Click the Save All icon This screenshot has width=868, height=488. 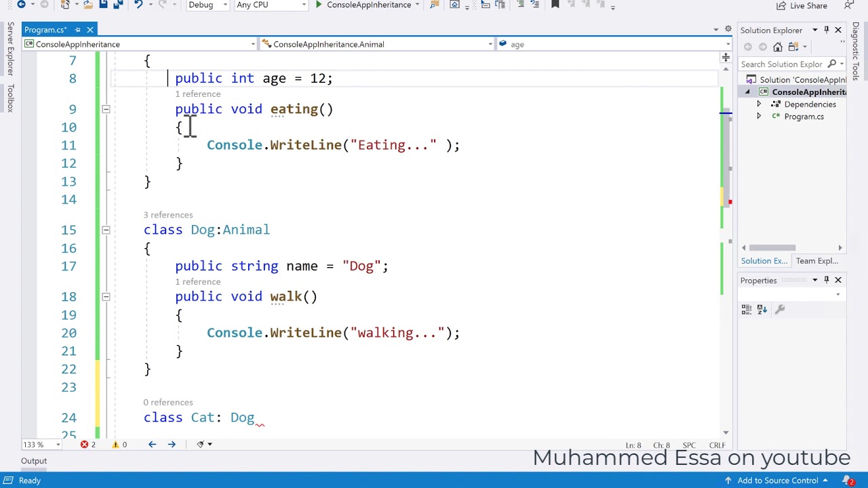pos(117,5)
